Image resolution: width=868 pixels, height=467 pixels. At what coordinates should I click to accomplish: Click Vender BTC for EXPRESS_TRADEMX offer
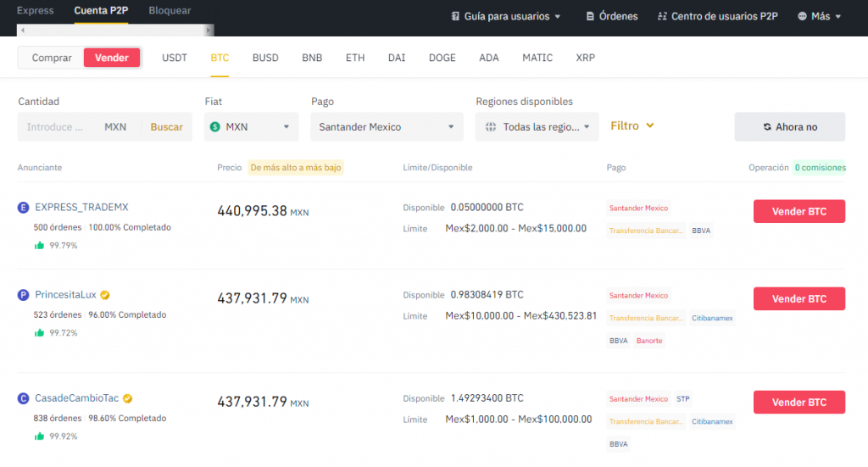pos(798,211)
